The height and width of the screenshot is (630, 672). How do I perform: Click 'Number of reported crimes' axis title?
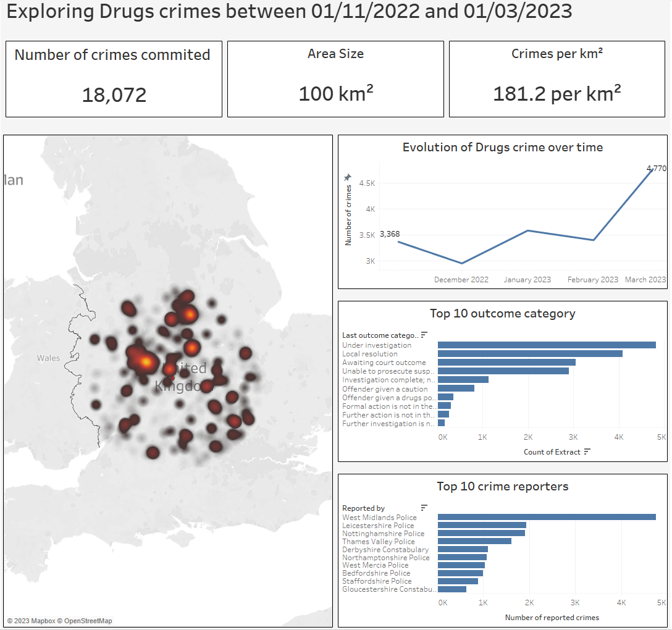coord(552,618)
